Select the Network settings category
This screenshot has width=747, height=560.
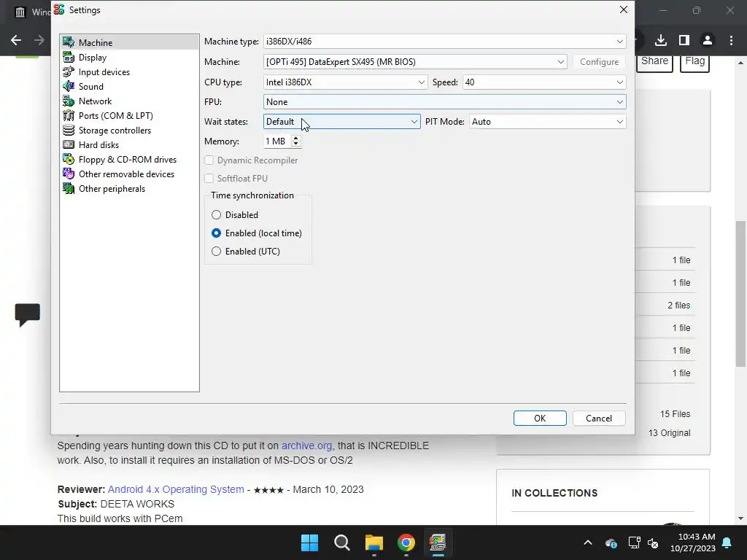pyautogui.click(x=95, y=101)
